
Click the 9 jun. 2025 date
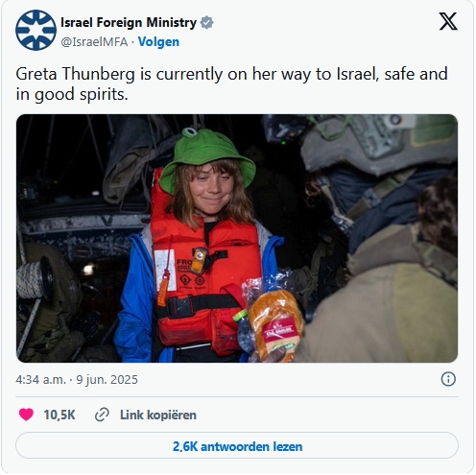point(107,380)
